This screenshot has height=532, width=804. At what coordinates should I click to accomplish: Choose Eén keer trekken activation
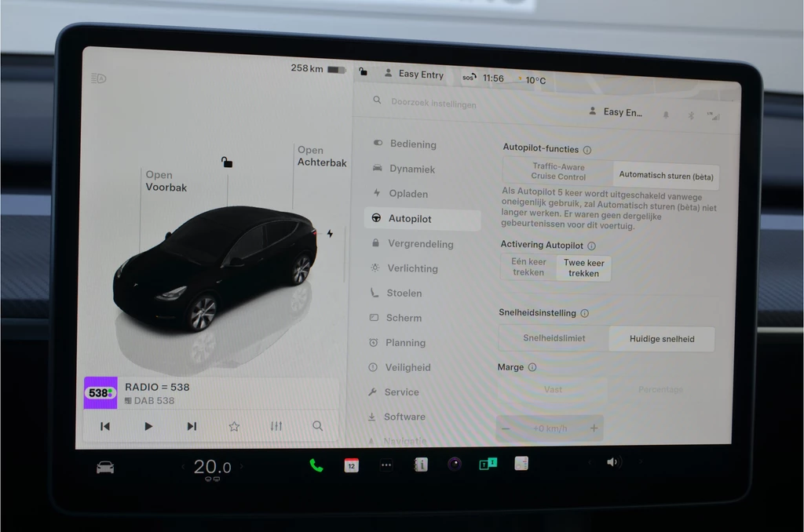pyautogui.click(x=528, y=267)
